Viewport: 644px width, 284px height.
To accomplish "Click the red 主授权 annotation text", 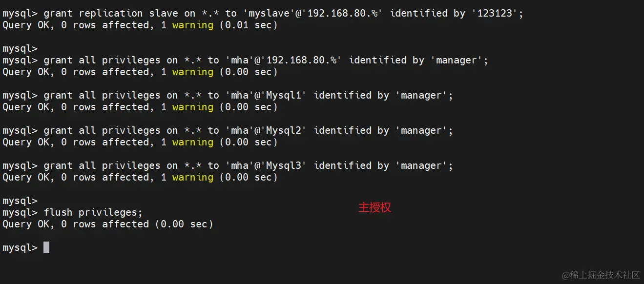I will (x=374, y=207).
